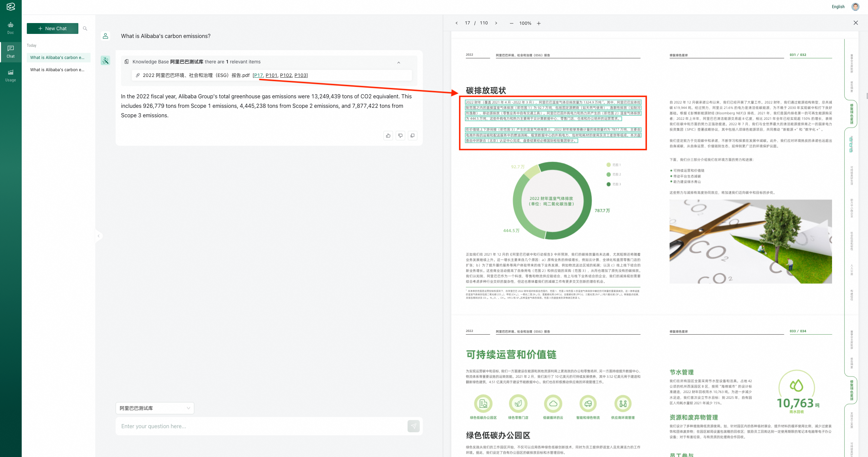
Task: Open the Usage sidebar tab
Action: point(11,76)
